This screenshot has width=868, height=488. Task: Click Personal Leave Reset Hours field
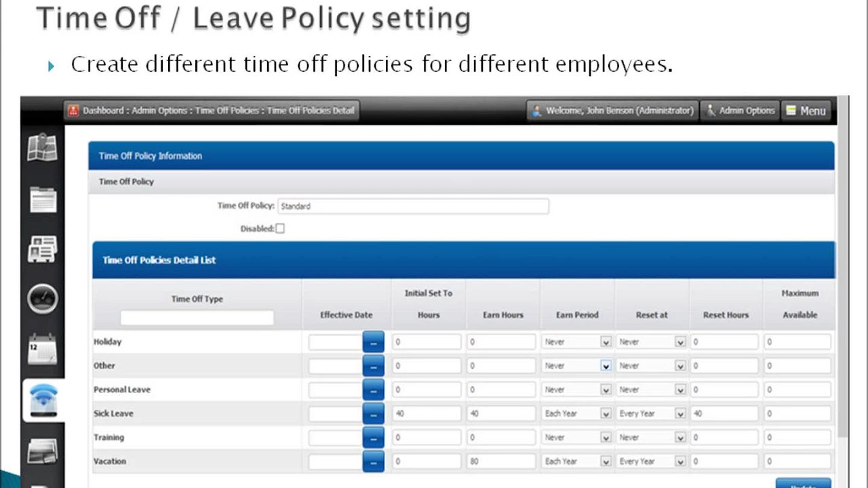coord(725,390)
